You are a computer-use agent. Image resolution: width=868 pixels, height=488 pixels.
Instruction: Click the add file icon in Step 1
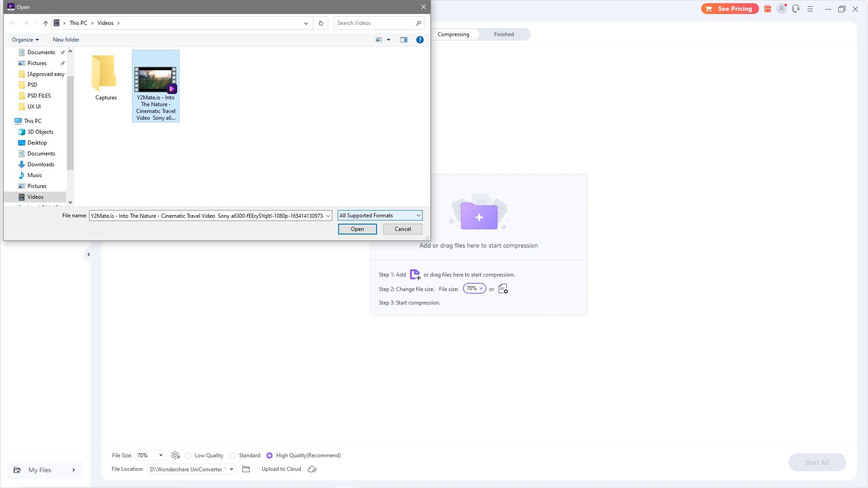[415, 274]
